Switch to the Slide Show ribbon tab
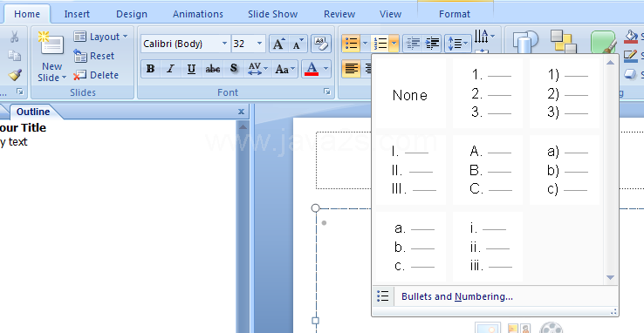 (x=273, y=14)
